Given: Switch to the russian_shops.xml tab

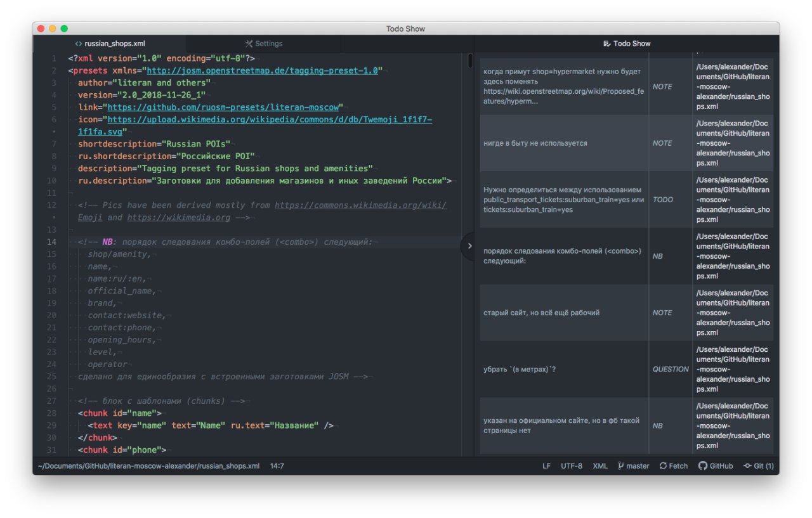Looking at the screenshot, I should point(114,44).
